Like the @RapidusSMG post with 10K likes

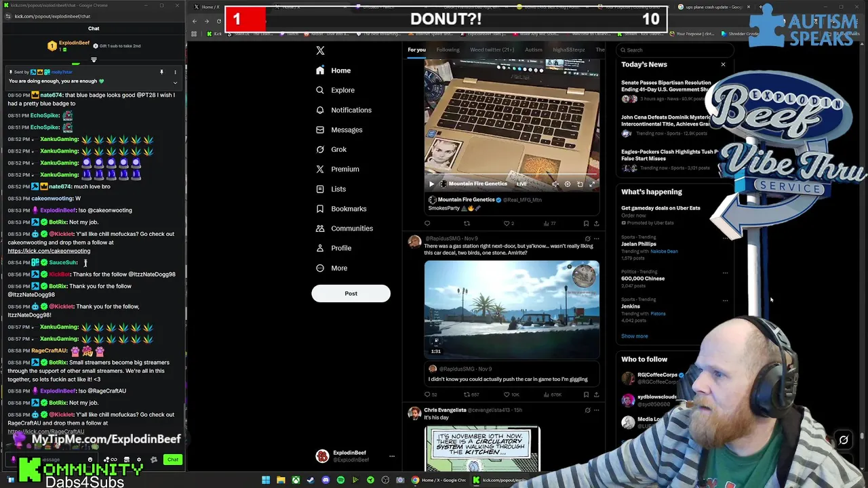pos(511,394)
